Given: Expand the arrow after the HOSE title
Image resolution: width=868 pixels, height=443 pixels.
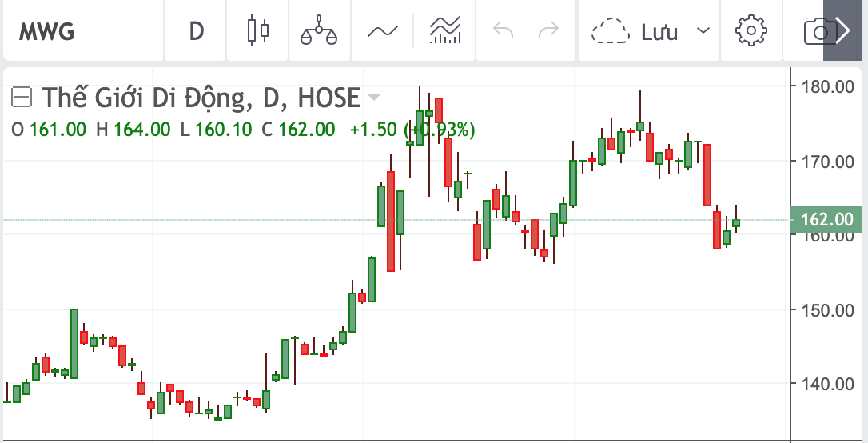Looking at the screenshot, I should tap(373, 98).
